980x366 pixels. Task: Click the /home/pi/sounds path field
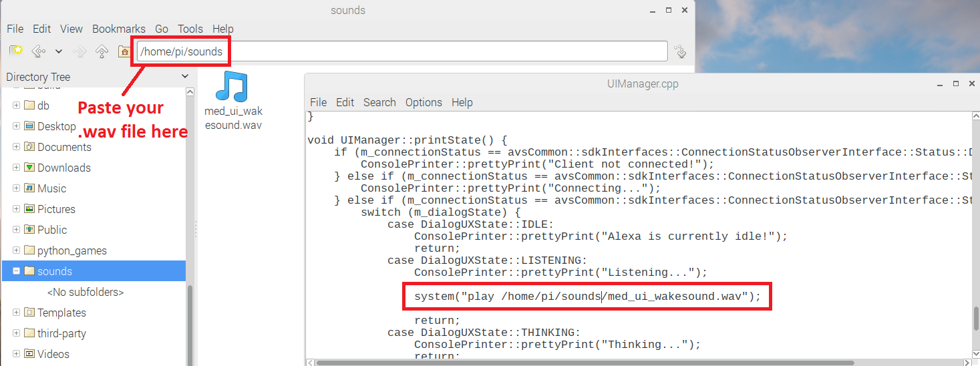pos(402,51)
